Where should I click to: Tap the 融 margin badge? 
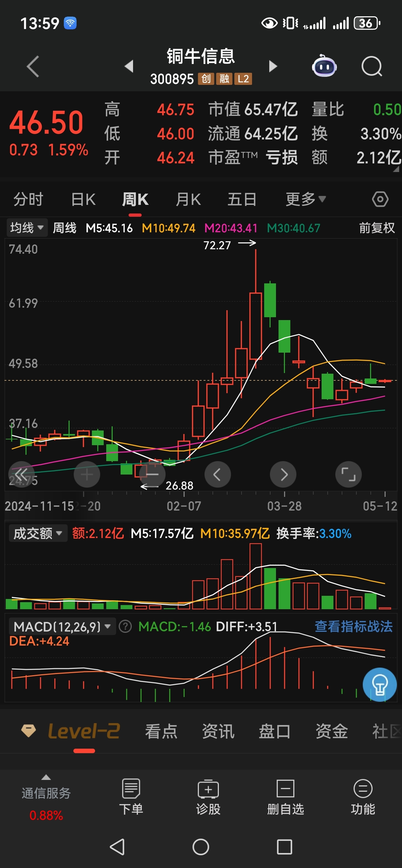point(224,79)
